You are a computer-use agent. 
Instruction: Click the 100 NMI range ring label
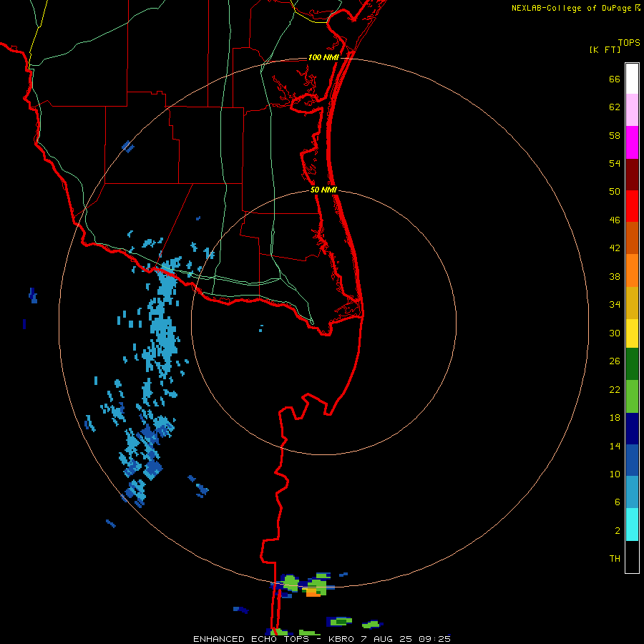point(323,57)
